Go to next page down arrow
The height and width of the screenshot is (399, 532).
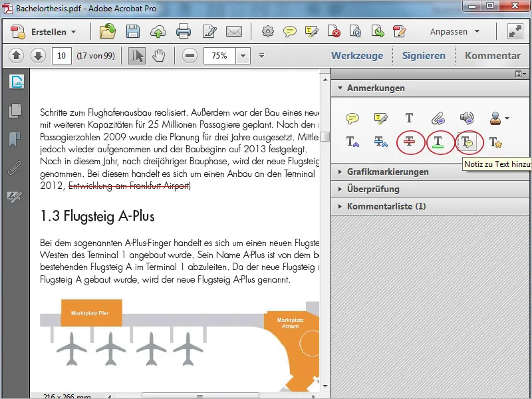(x=38, y=55)
